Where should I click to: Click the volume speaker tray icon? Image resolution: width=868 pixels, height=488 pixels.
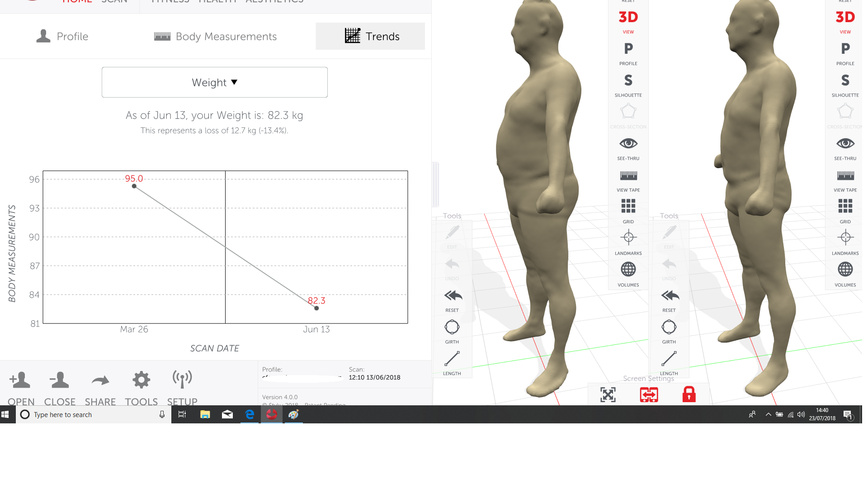pos(801,414)
